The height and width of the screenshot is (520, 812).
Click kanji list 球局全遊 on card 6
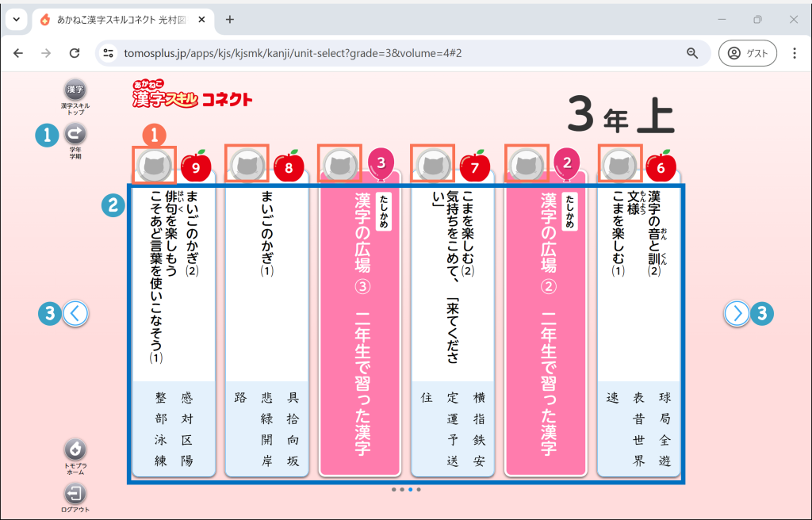[665, 430]
